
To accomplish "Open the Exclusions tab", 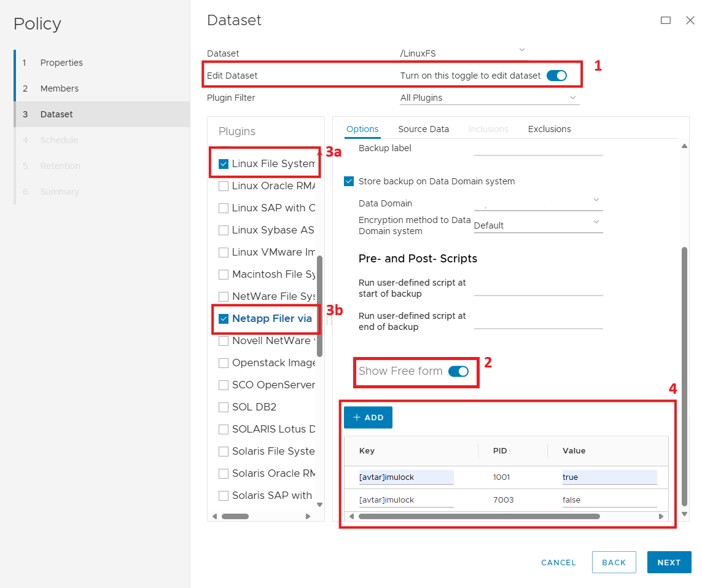I will [549, 129].
